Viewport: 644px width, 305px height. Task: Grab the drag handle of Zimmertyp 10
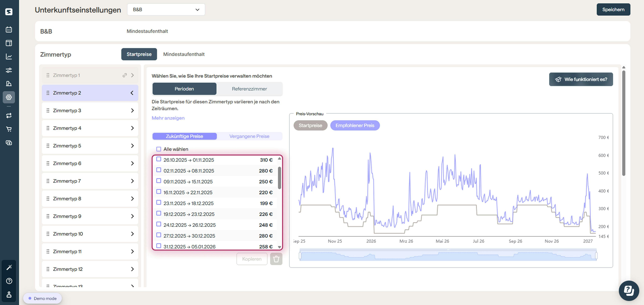(48, 234)
